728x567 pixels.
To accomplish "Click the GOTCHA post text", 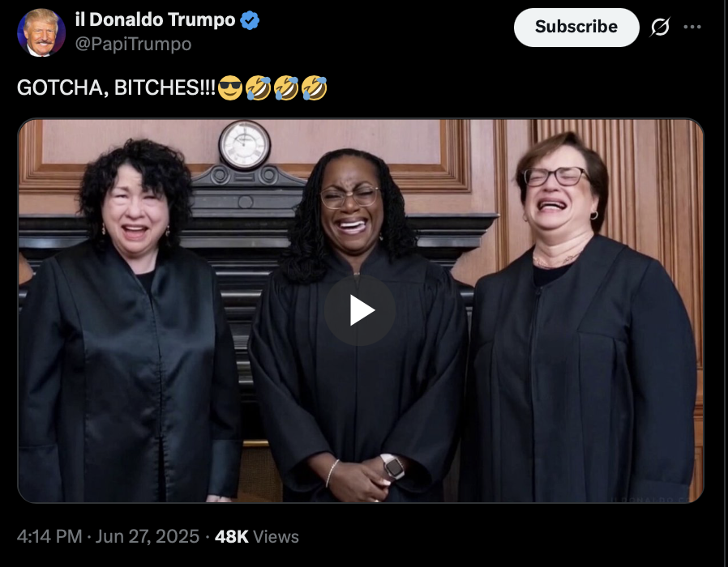I will [x=116, y=87].
